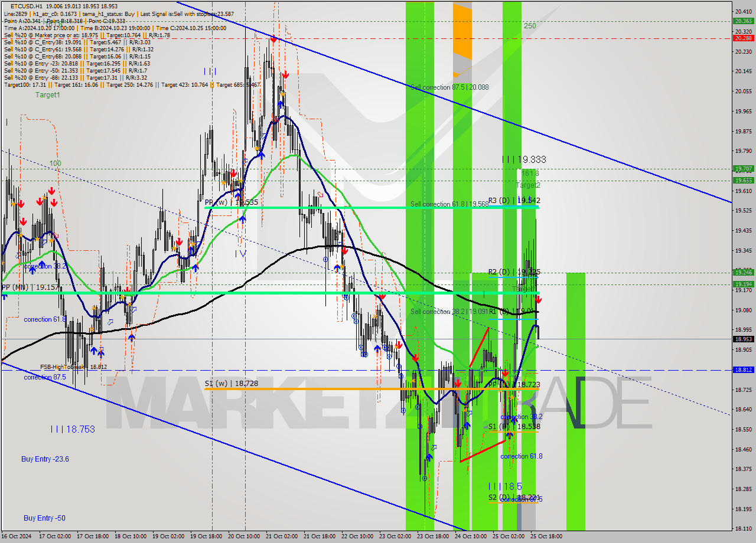Click the '| | | 18.5' wave label
756x543 pixels.
(x=505, y=486)
